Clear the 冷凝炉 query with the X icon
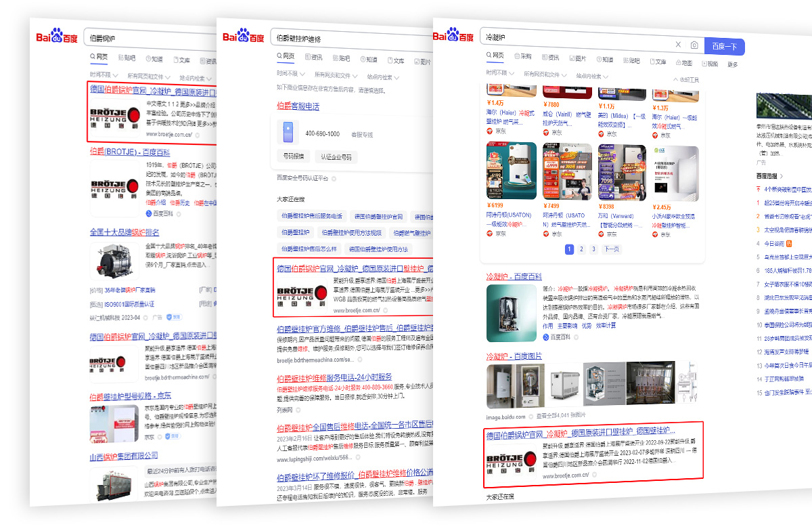The image size is (812, 531). coord(678,45)
